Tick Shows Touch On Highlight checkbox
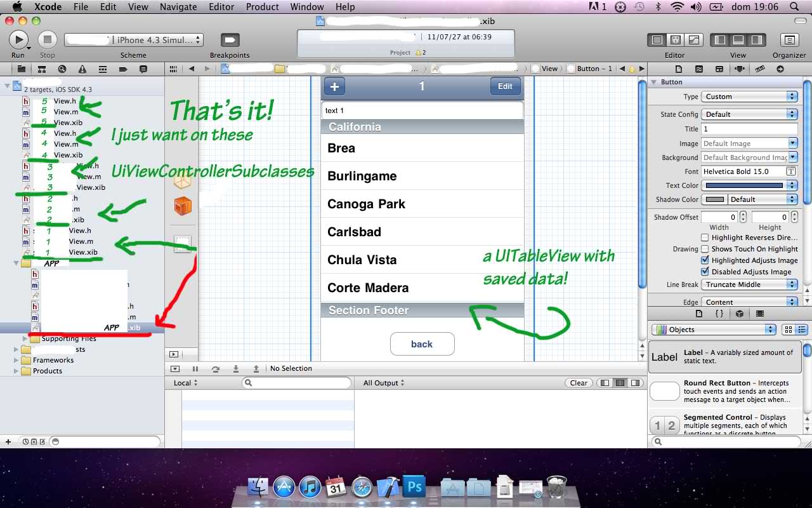The image size is (812, 508). coord(705,249)
